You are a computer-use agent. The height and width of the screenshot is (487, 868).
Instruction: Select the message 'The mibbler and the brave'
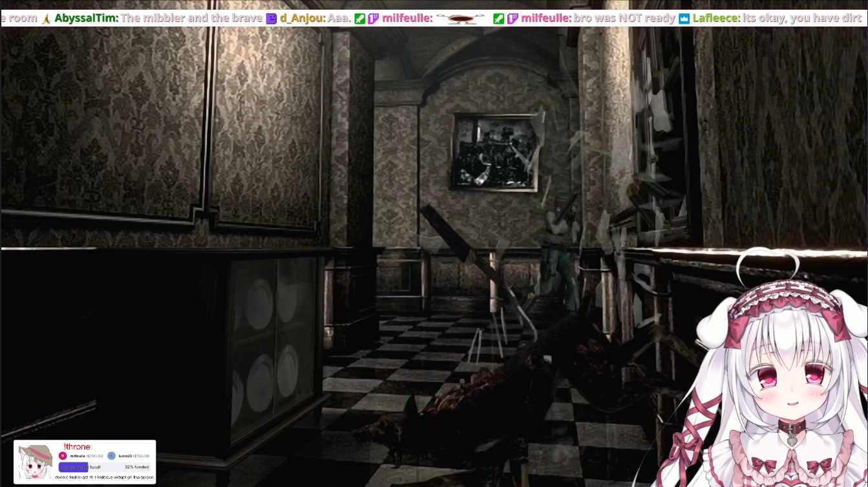192,18
